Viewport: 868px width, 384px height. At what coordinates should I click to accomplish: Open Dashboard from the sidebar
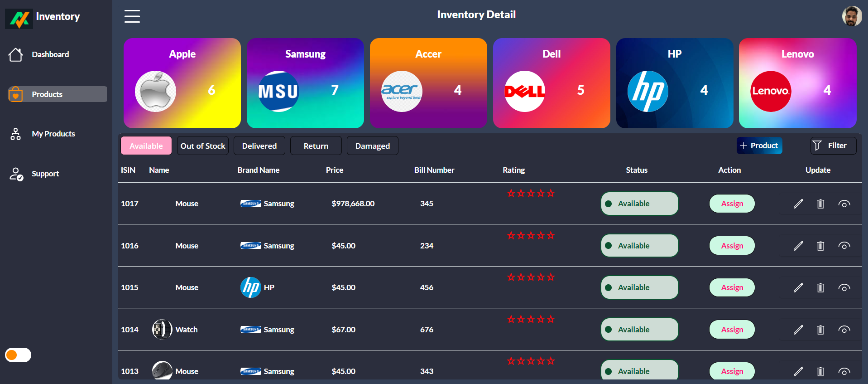tap(50, 54)
